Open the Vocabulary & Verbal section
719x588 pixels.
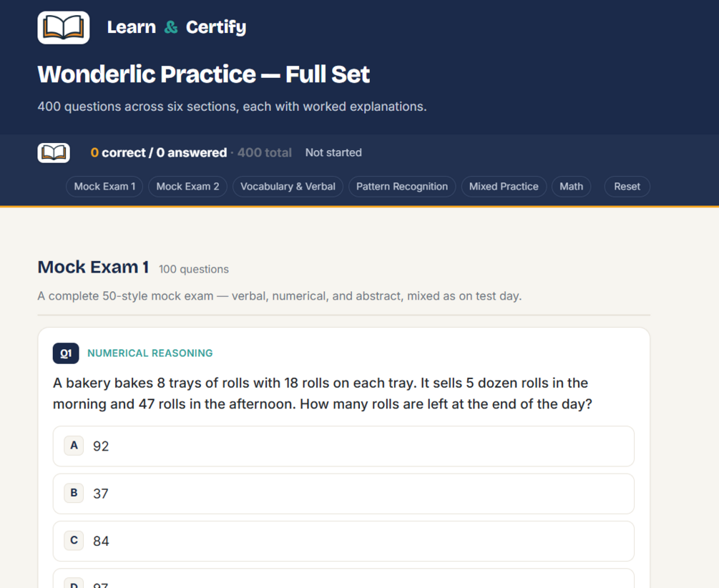[288, 187]
